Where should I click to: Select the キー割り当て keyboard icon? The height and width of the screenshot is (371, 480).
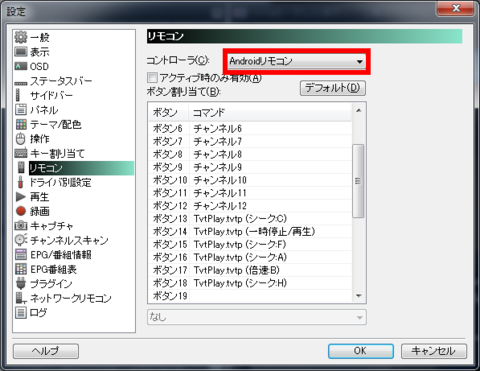(x=21, y=153)
